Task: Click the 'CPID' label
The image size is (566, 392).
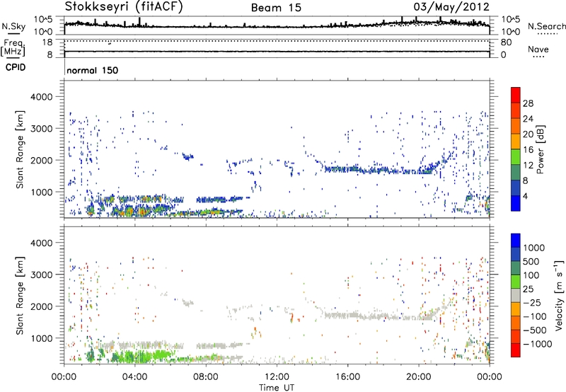Action: pyautogui.click(x=16, y=67)
